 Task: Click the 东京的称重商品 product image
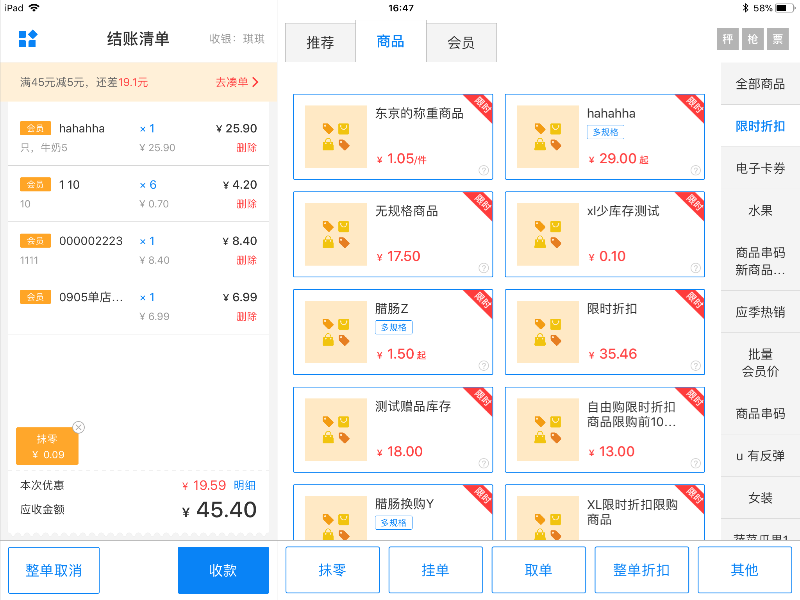tap(336, 137)
